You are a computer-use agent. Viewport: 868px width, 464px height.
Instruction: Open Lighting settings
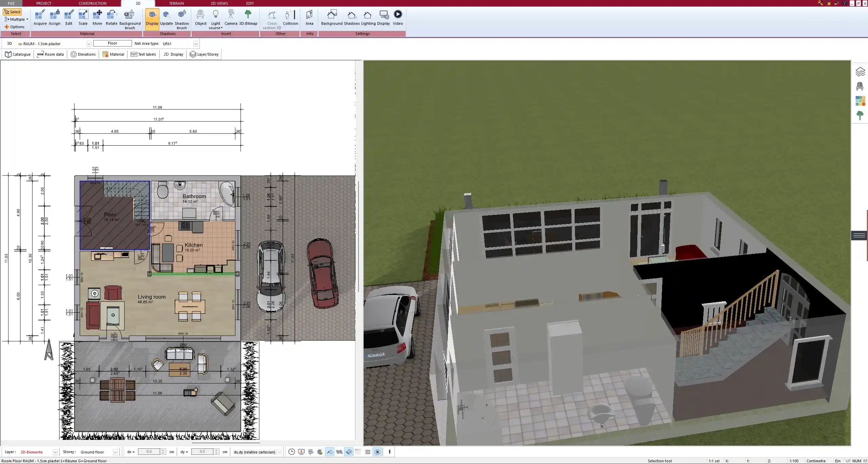tap(368, 18)
